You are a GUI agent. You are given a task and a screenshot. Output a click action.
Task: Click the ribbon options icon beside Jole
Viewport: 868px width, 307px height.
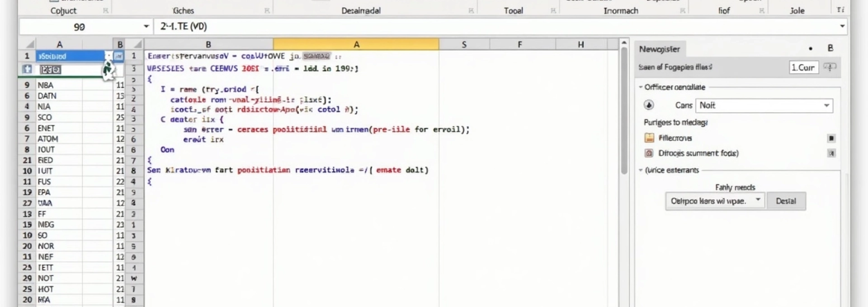click(840, 9)
